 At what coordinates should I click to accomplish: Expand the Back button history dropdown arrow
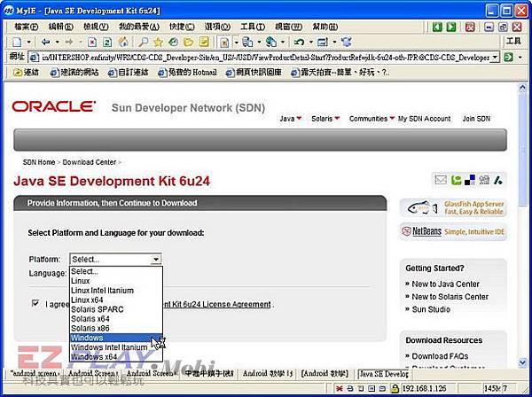click(x=57, y=42)
